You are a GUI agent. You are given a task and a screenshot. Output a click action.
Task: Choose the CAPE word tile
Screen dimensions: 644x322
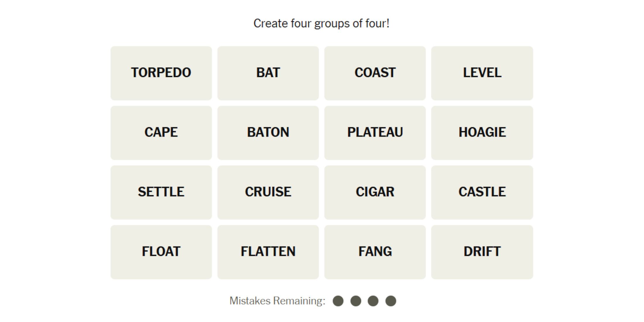[x=161, y=133]
